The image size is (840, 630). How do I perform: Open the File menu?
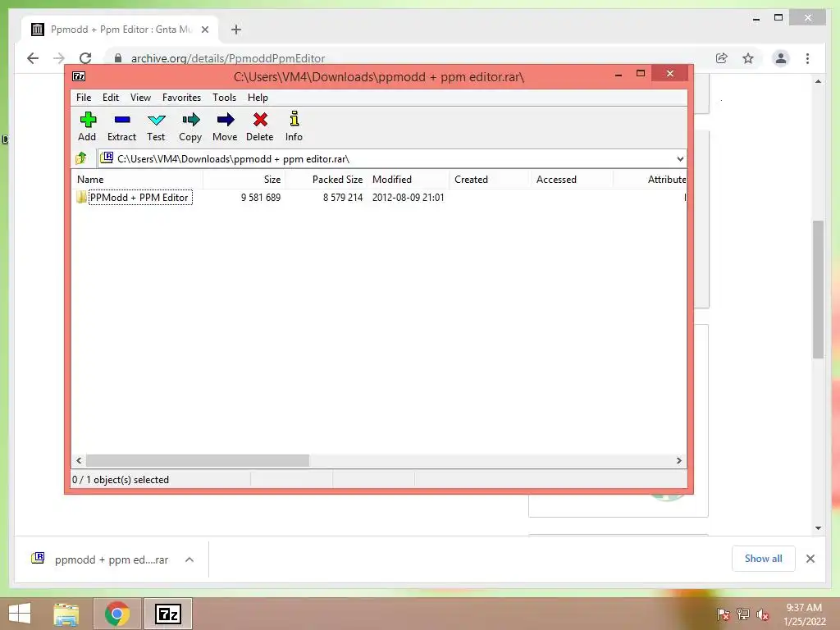(x=84, y=98)
